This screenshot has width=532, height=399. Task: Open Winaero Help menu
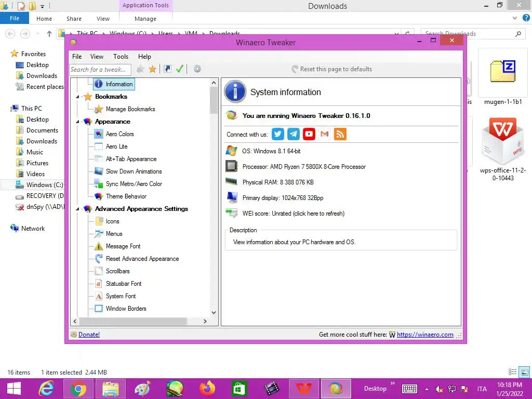click(x=144, y=57)
